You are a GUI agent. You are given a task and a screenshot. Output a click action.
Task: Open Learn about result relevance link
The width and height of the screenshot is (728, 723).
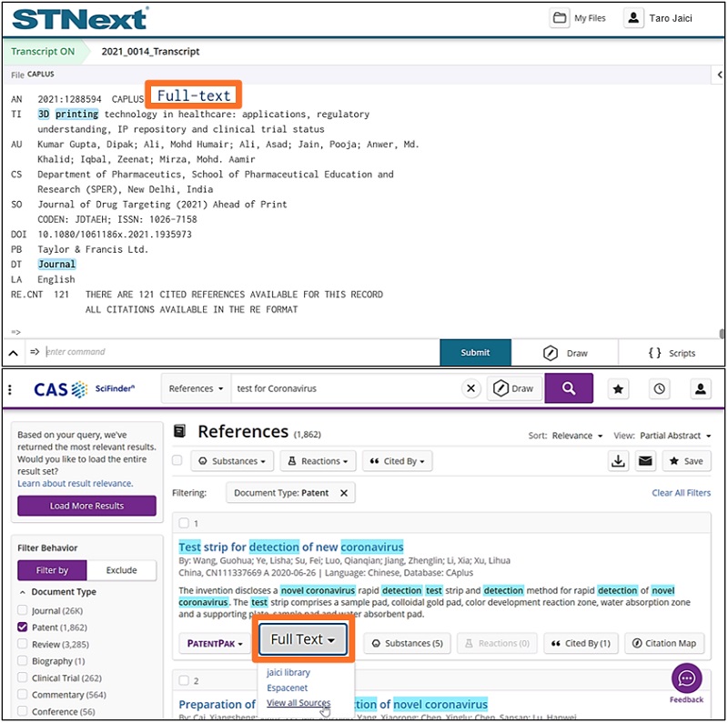pyautogui.click(x=76, y=483)
